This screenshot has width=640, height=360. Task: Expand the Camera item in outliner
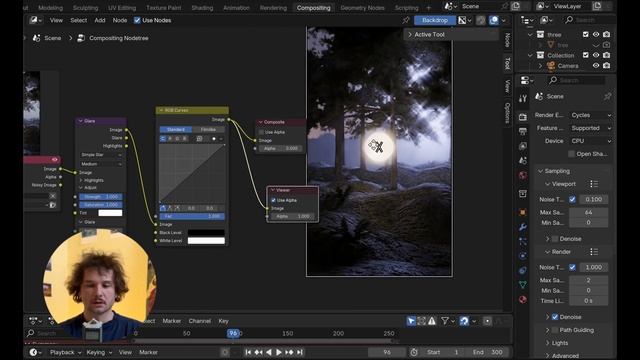[x=540, y=66]
